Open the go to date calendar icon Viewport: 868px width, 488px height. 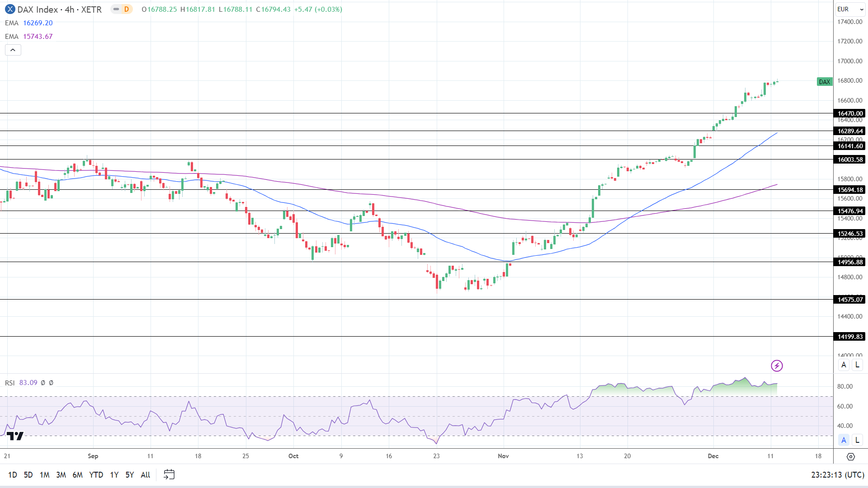click(x=169, y=474)
